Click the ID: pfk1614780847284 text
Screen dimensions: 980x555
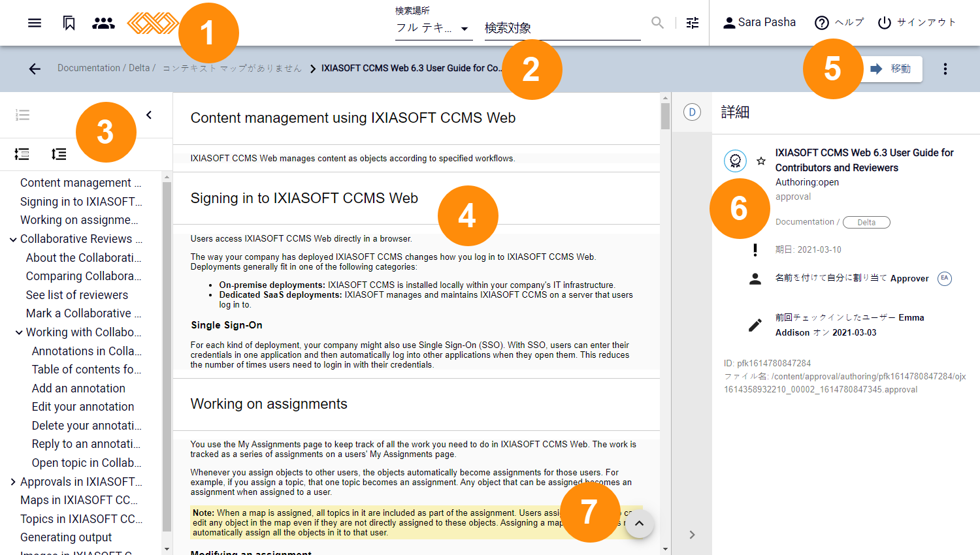point(767,363)
